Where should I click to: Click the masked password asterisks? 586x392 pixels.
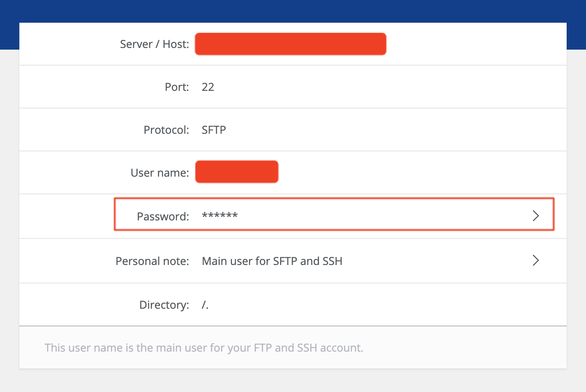220,216
